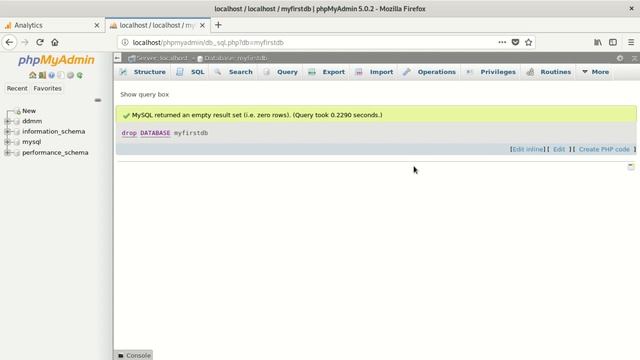Image resolution: width=640 pixels, height=360 pixels.
Task: Go to phpMyAdmin home via house icon
Action: coord(33,75)
